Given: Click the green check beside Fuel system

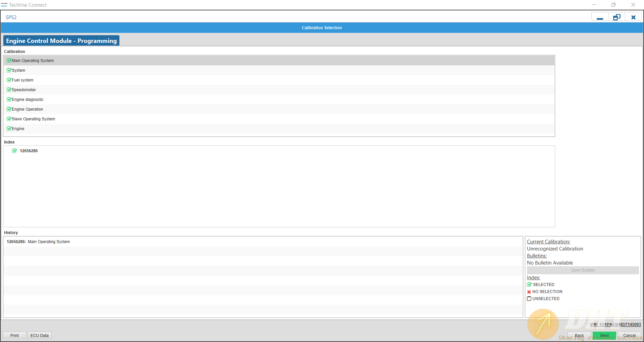Looking at the screenshot, I should (9, 80).
